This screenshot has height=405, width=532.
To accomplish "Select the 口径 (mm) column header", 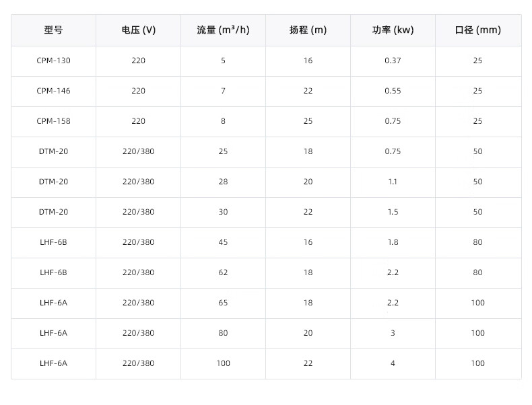I will [x=477, y=30].
